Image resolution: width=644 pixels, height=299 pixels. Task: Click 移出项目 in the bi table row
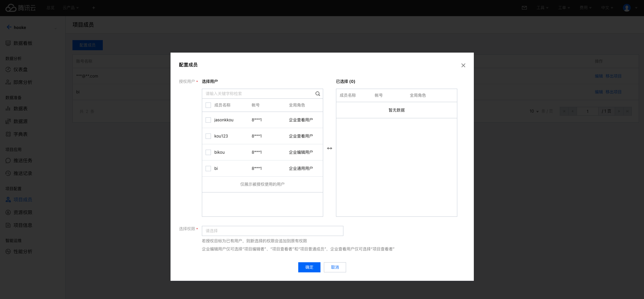(x=614, y=92)
